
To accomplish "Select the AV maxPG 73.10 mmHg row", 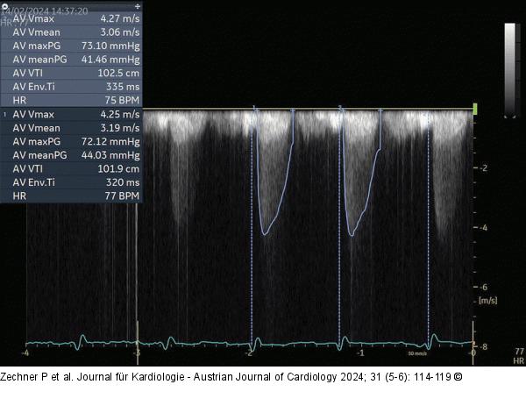I will coord(74,44).
